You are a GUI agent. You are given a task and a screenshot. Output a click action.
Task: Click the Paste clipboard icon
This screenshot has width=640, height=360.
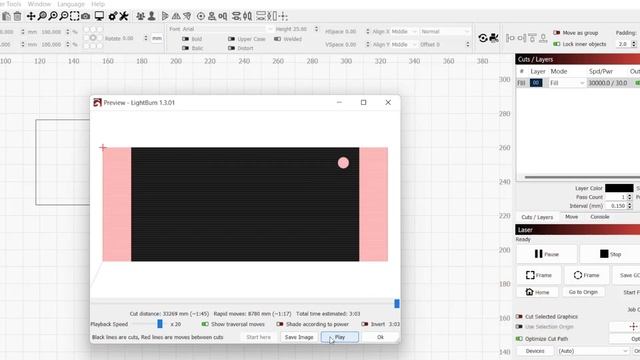point(6,16)
